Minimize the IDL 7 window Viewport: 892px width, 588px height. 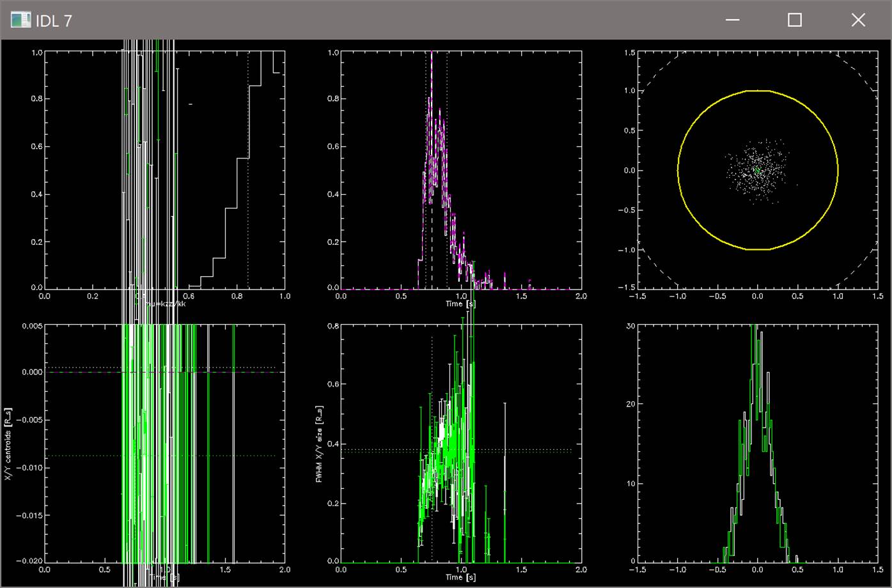pos(733,20)
